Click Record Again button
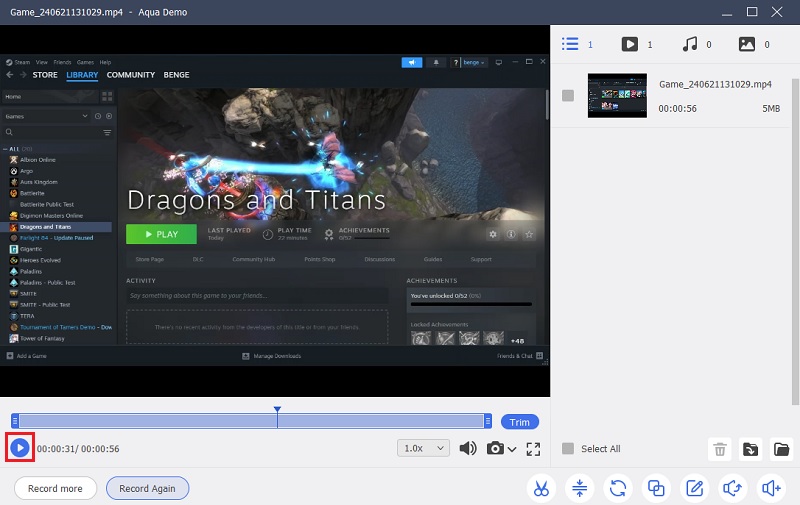This screenshot has height=505, width=800. coord(147,488)
